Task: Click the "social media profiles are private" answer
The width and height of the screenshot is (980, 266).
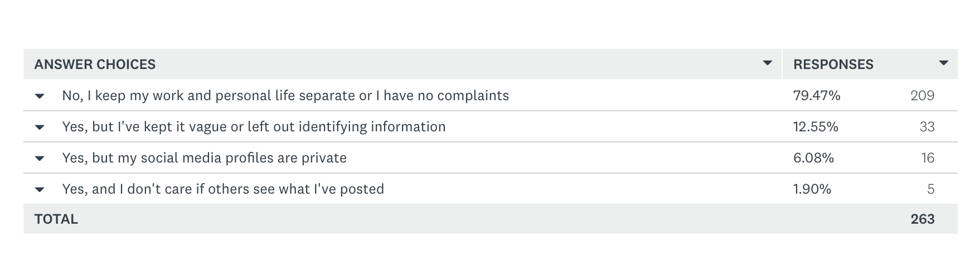Action: (204, 158)
